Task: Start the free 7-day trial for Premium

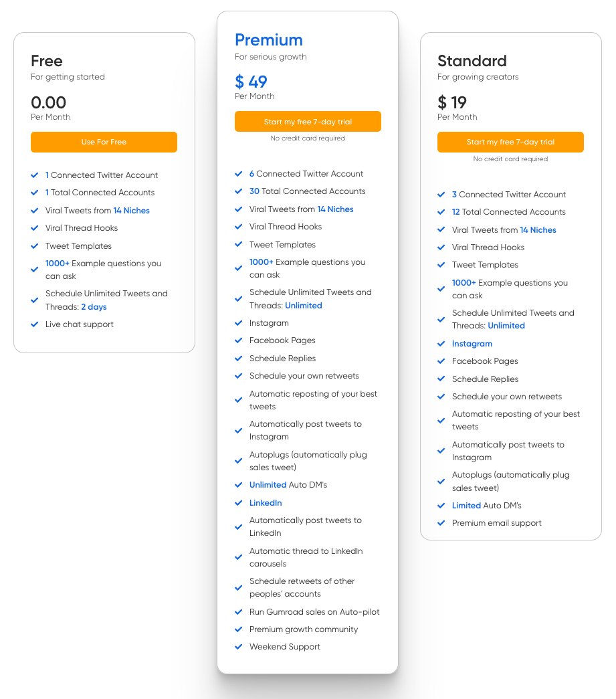Action: tap(308, 121)
